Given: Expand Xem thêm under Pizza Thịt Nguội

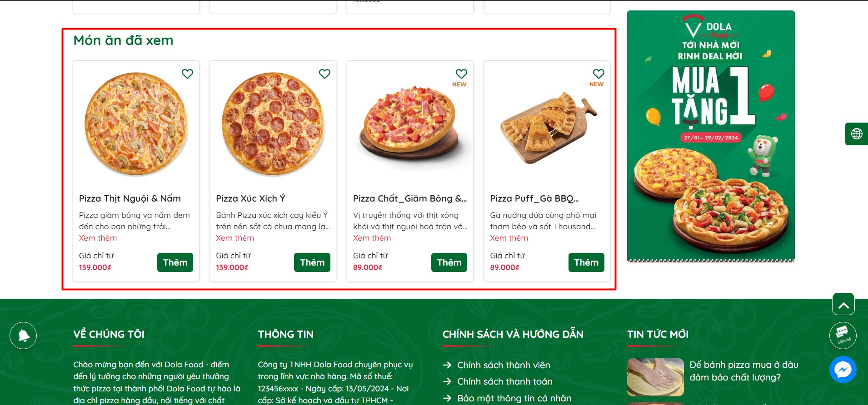Looking at the screenshot, I should tap(98, 238).
